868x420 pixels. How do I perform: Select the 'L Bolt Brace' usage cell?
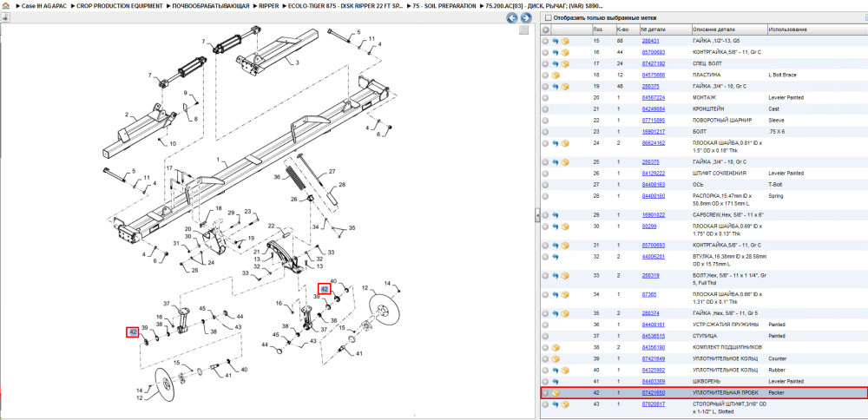782,75
